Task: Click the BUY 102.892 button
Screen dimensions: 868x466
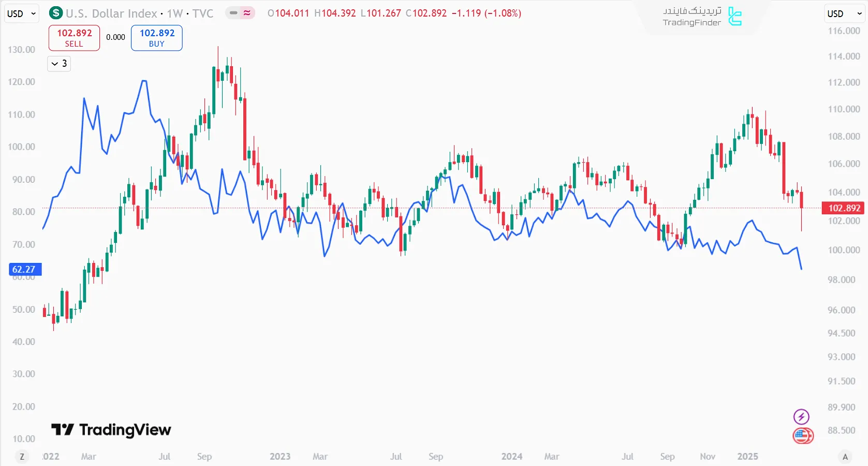Action: coord(157,38)
